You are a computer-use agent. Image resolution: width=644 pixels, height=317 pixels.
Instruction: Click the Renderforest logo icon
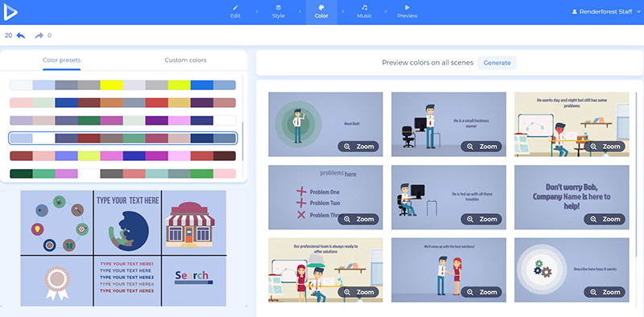pos(10,12)
